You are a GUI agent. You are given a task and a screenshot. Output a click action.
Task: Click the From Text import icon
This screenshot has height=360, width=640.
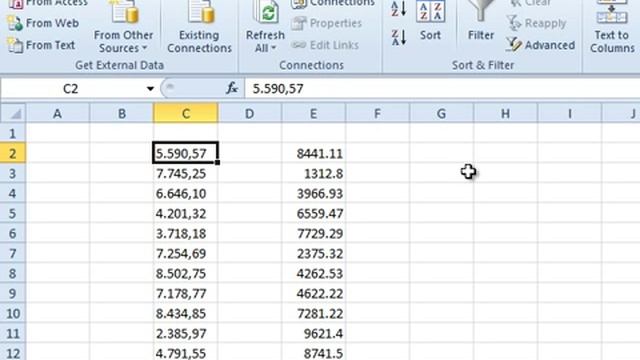(x=15, y=45)
